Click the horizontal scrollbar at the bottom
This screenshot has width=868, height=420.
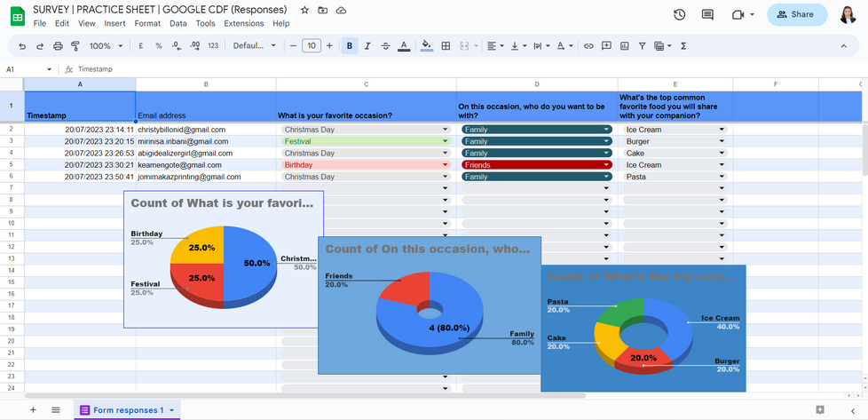(305, 396)
